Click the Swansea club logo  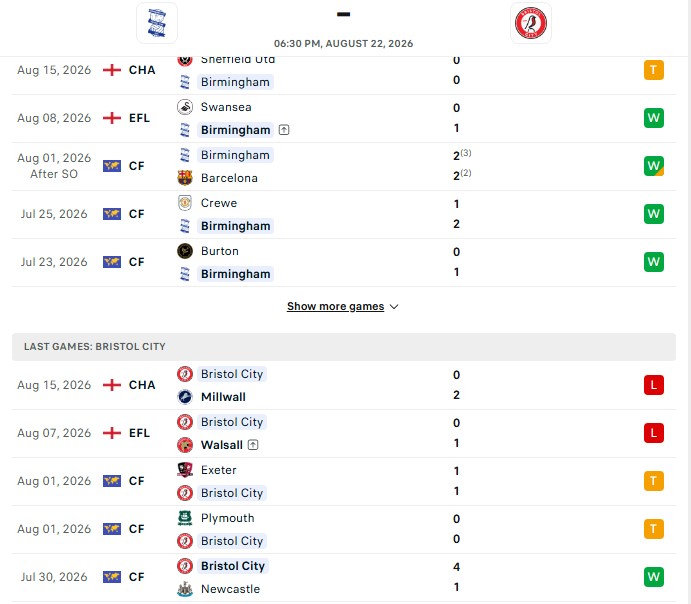185,107
